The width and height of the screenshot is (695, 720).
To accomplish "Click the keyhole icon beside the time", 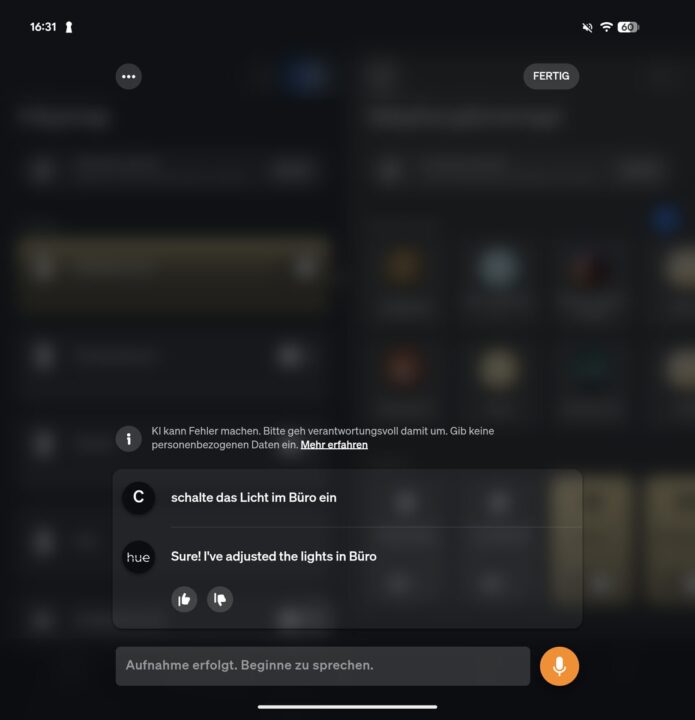I will pyautogui.click(x=69, y=28).
